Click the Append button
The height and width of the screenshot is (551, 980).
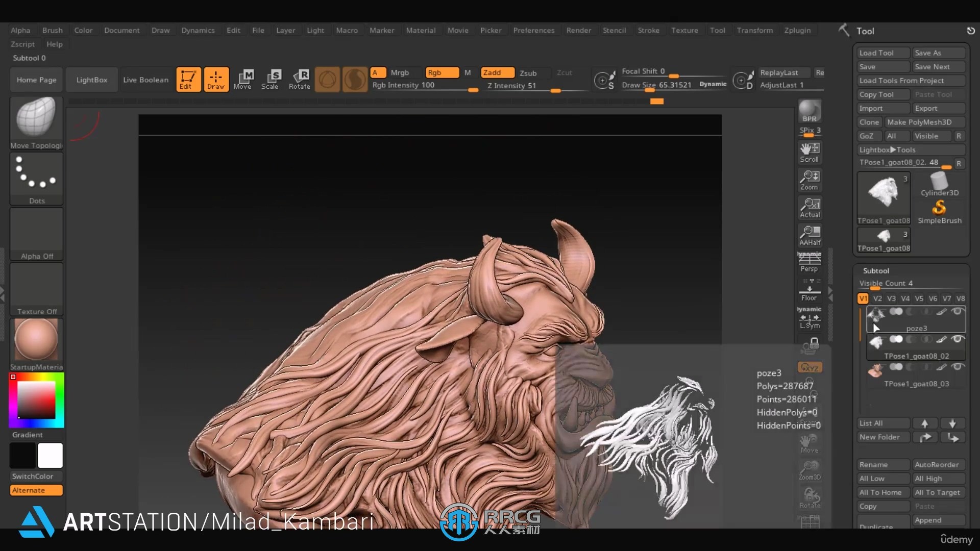[x=938, y=520]
